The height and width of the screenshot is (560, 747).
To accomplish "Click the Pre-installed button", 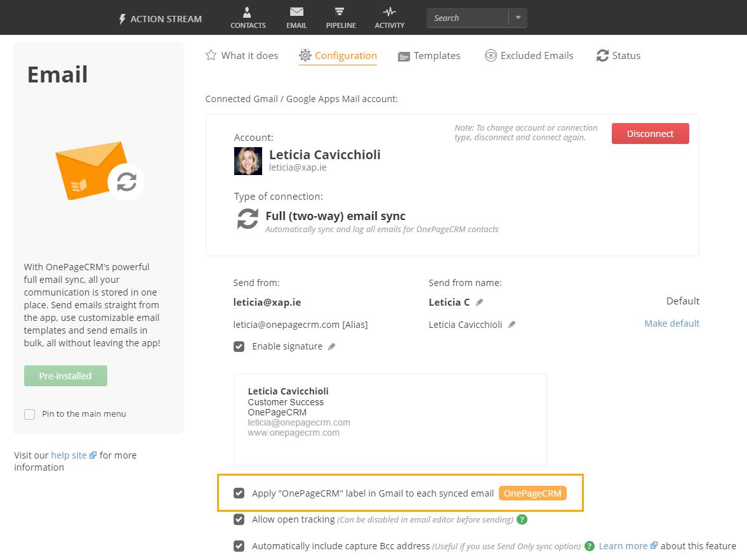I will tap(65, 375).
